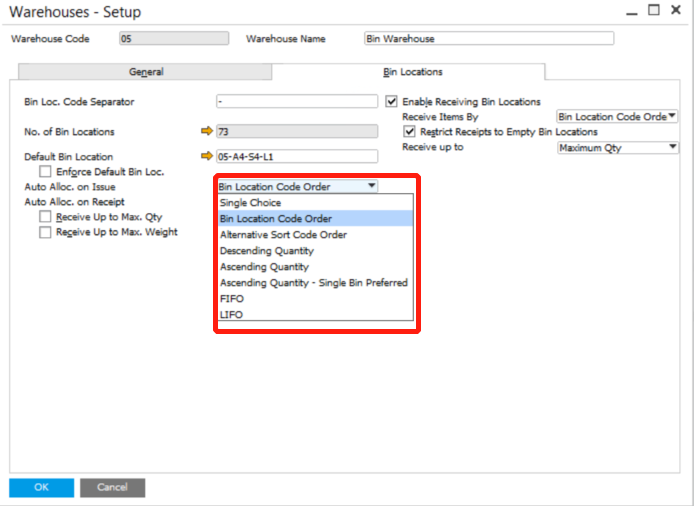This screenshot has height=506, width=694.
Task: Enable the Enforce Default Bin Loc. checkbox
Action: [45, 172]
